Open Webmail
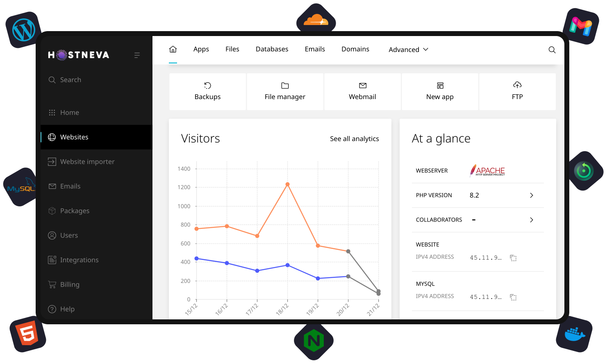This screenshot has width=607, height=364. 362,91
